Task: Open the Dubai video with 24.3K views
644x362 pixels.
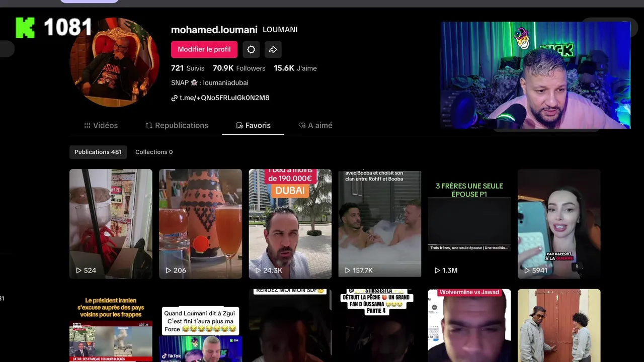Action: coord(290,224)
